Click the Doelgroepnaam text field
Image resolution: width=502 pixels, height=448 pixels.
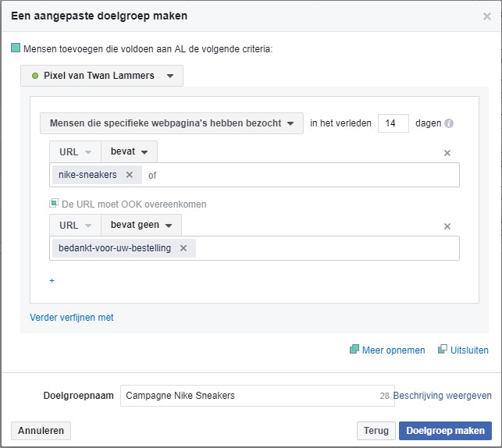pyautogui.click(x=258, y=396)
